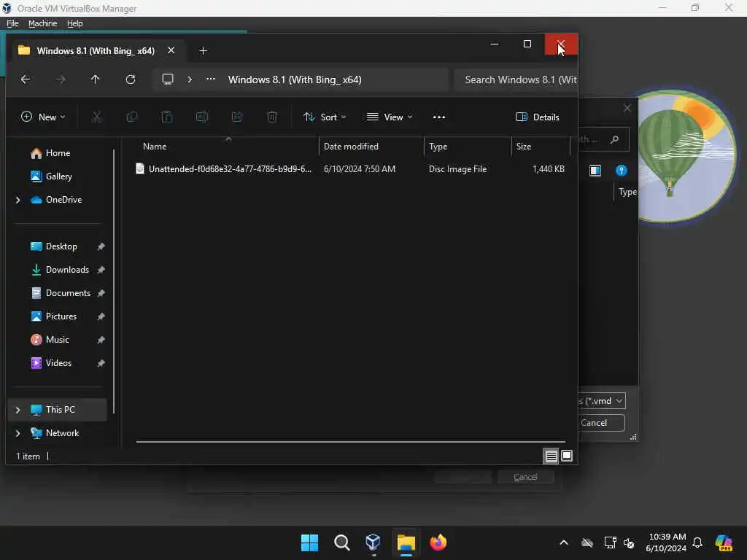Open the Pictures quick access folder
The height and width of the screenshot is (560, 747).
point(61,316)
